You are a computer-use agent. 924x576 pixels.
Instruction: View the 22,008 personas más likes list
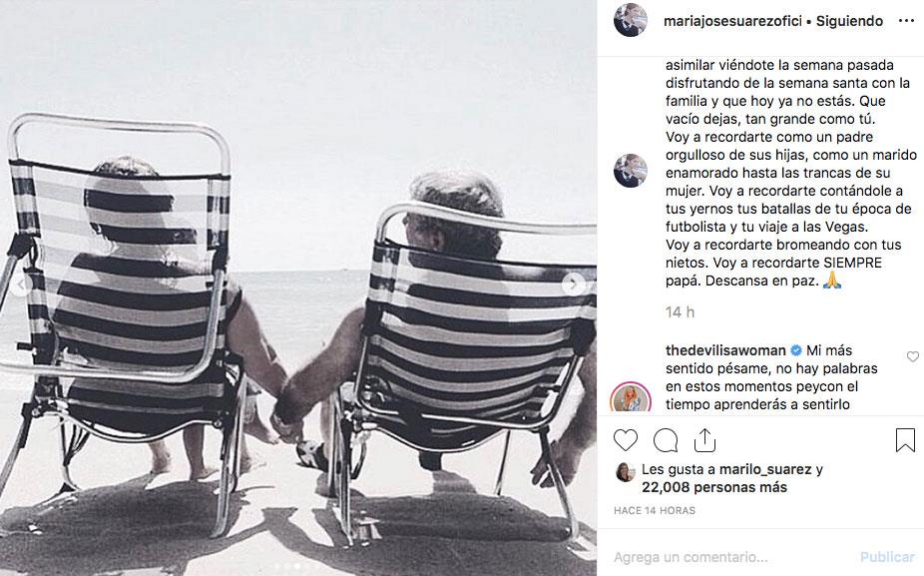click(x=714, y=487)
